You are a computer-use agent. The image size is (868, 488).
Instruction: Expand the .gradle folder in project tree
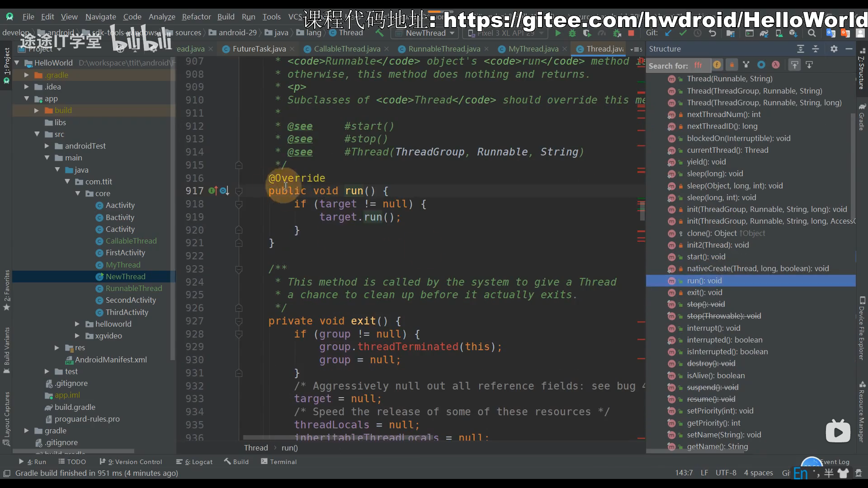(27, 75)
